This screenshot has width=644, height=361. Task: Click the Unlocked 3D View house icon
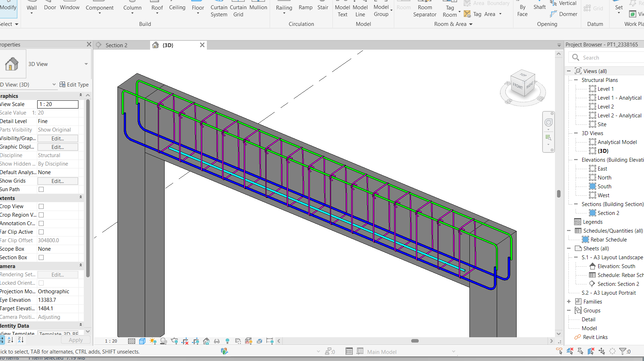[x=206, y=341]
